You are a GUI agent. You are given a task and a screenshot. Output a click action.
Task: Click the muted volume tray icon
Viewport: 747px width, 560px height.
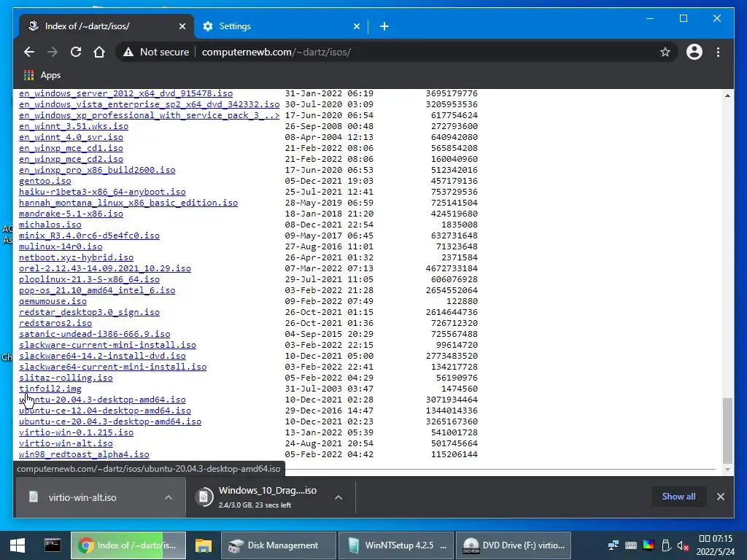pyautogui.click(x=683, y=545)
